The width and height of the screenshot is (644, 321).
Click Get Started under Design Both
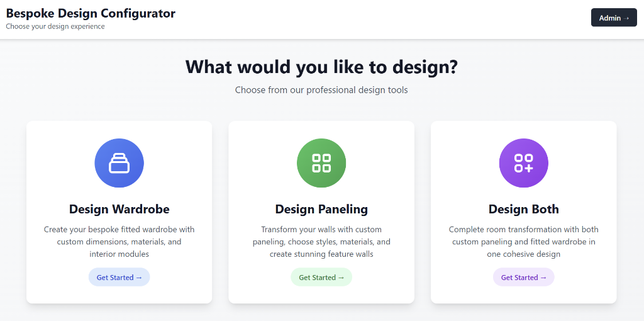pyautogui.click(x=523, y=278)
